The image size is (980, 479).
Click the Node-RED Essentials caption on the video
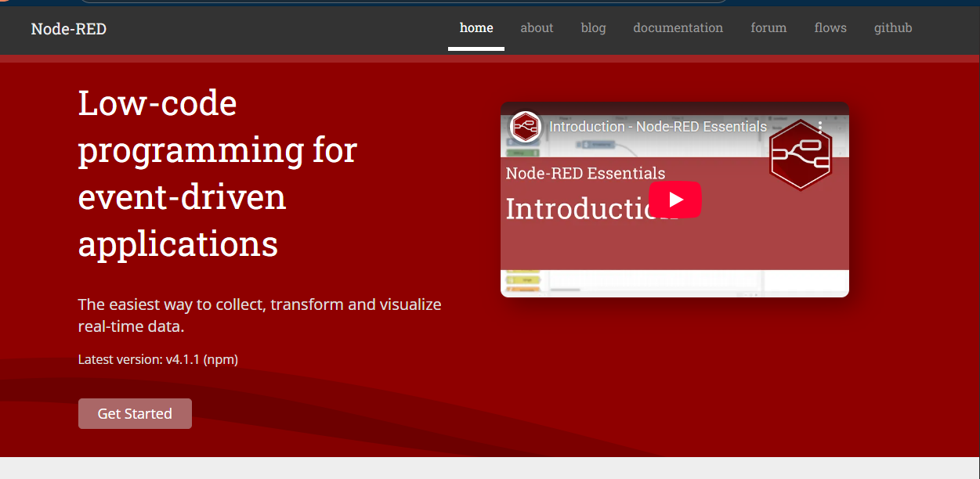(585, 173)
